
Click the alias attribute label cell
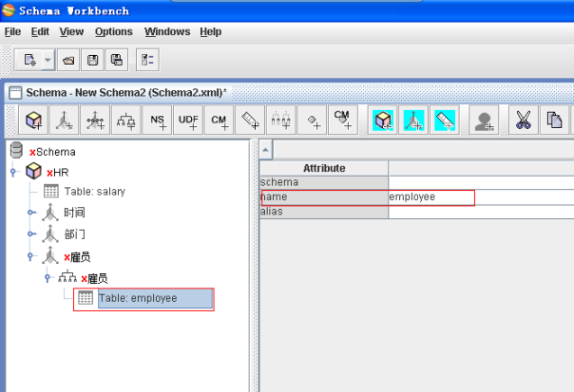tap(324, 212)
